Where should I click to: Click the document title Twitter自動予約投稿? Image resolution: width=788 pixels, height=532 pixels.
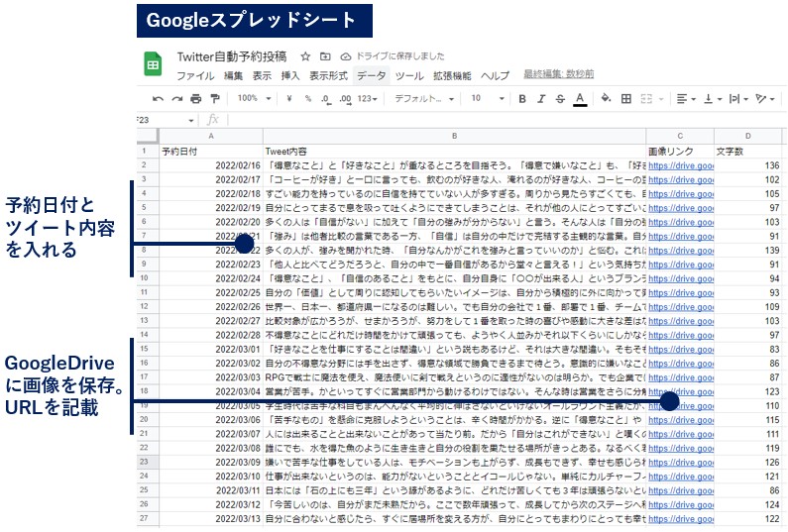pos(232,56)
